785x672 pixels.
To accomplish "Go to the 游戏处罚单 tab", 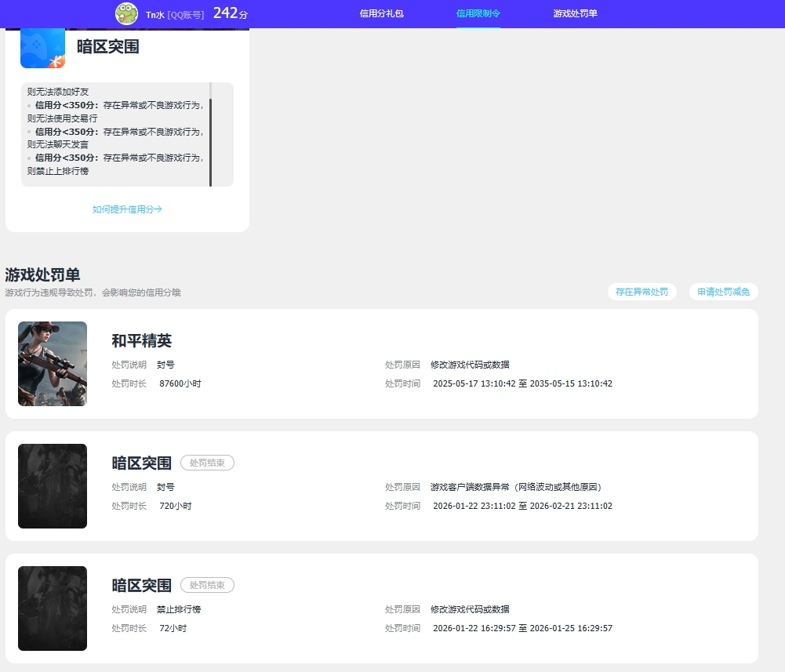I will (x=576, y=13).
